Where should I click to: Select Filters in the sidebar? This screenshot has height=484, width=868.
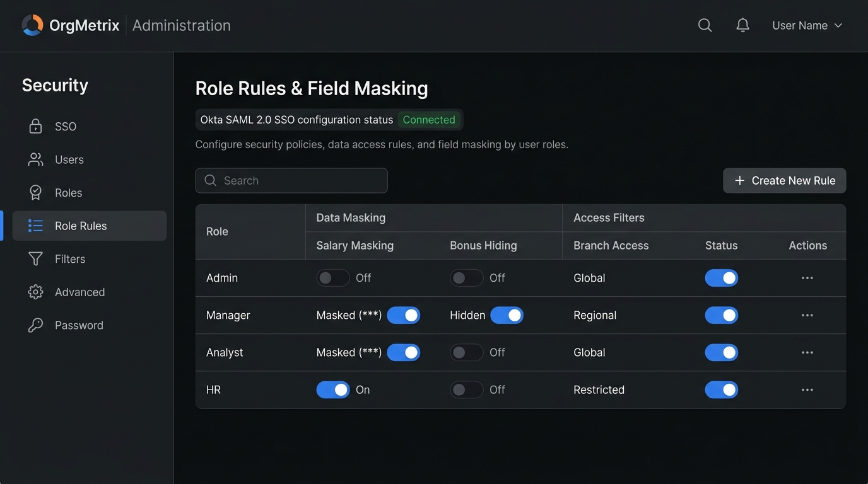(90, 259)
